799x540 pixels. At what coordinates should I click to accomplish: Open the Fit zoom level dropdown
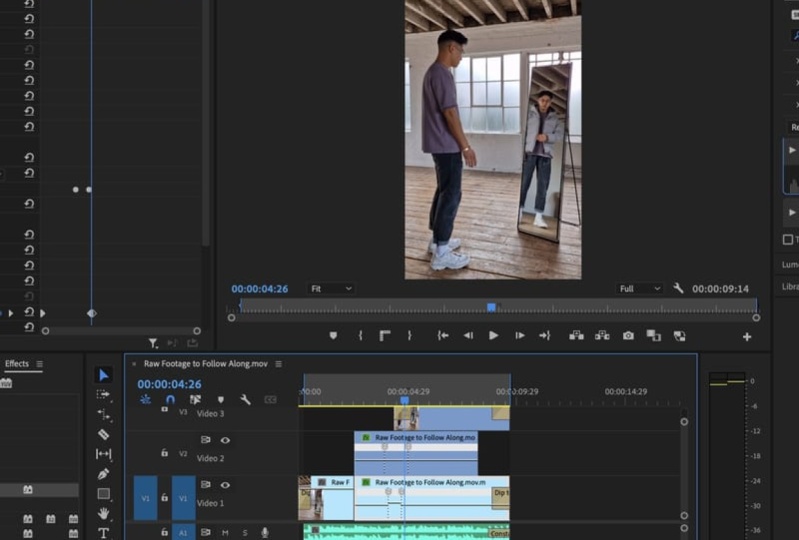click(331, 289)
